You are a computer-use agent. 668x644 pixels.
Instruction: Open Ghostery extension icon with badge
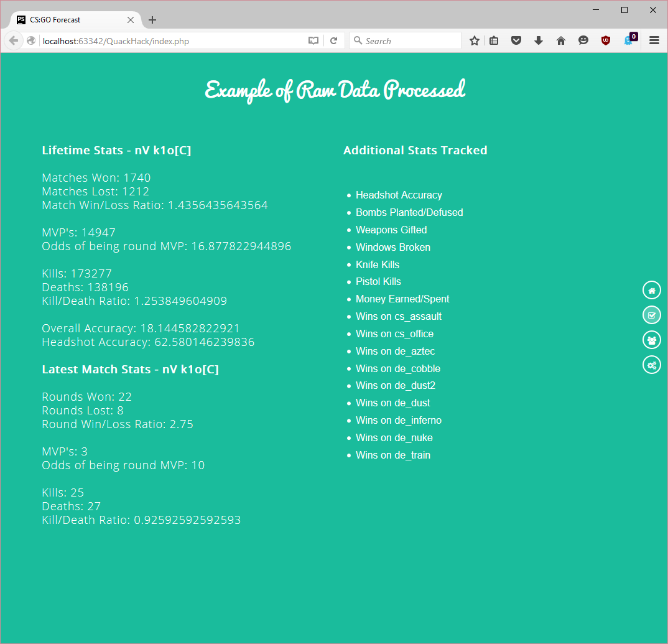(630, 39)
